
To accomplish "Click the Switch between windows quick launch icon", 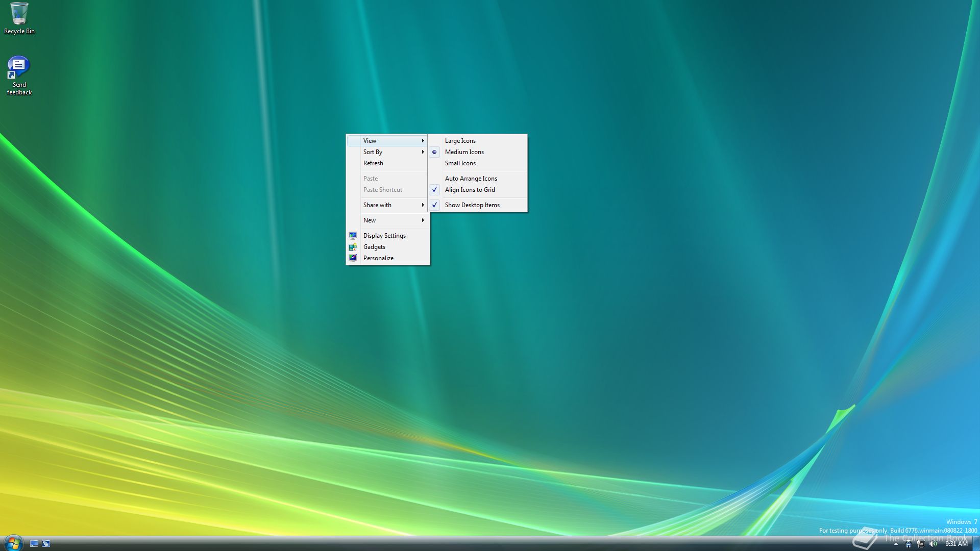I will tap(46, 544).
